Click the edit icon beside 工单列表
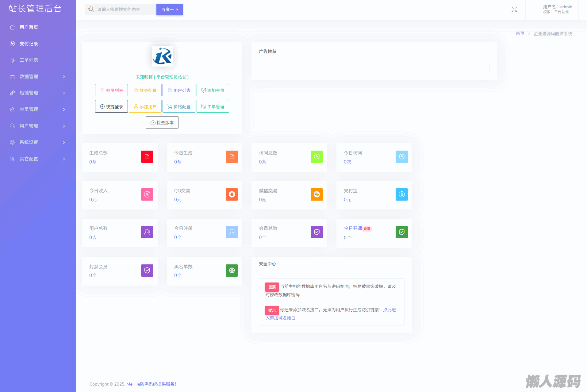587x392 pixels. pos(12,60)
